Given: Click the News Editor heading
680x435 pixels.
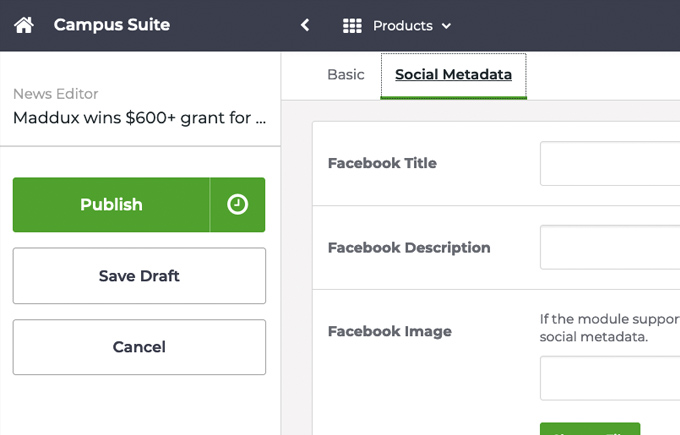Looking at the screenshot, I should coord(55,94).
